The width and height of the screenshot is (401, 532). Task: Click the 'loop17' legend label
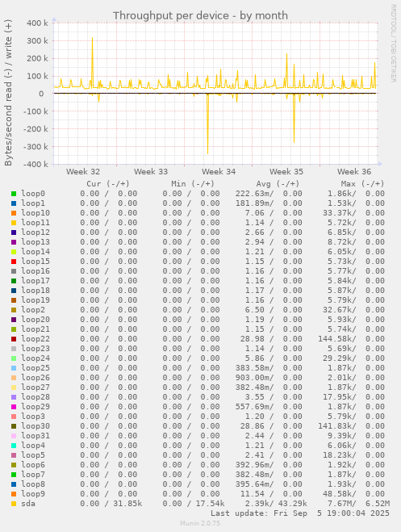36,281
